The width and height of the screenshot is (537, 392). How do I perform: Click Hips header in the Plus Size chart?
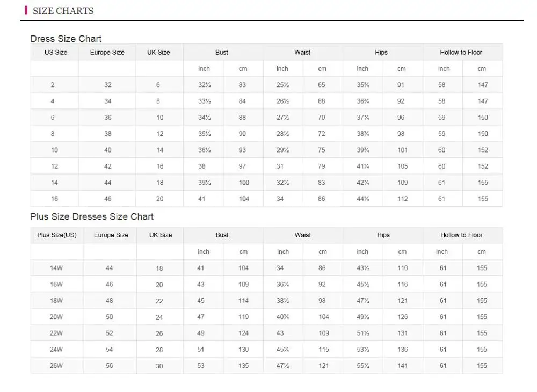[383, 235]
